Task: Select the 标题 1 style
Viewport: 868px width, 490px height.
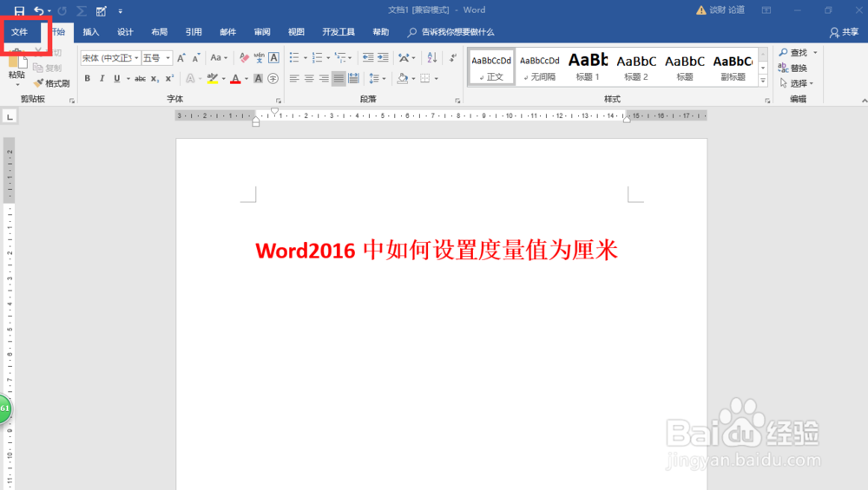Action: [588, 68]
